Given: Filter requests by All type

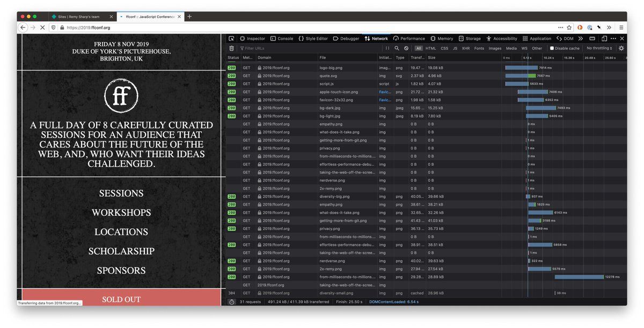Looking at the screenshot, I should [419, 48].
